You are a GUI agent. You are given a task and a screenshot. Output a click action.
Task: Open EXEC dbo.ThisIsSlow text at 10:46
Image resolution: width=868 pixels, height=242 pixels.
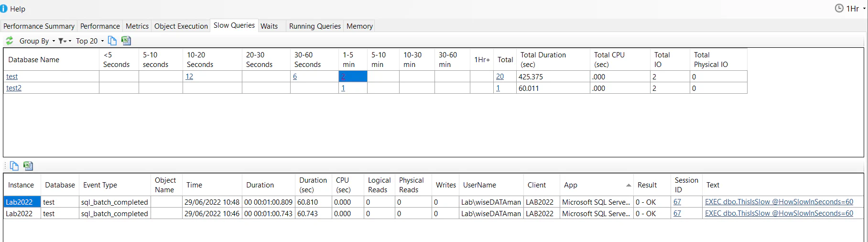pyautogui.click(x=779, y=213)
